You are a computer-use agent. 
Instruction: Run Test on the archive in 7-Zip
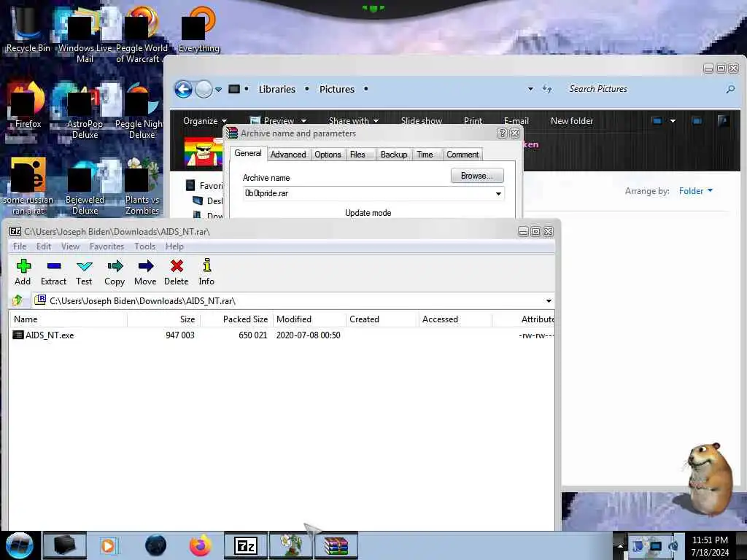pos(84,273)
